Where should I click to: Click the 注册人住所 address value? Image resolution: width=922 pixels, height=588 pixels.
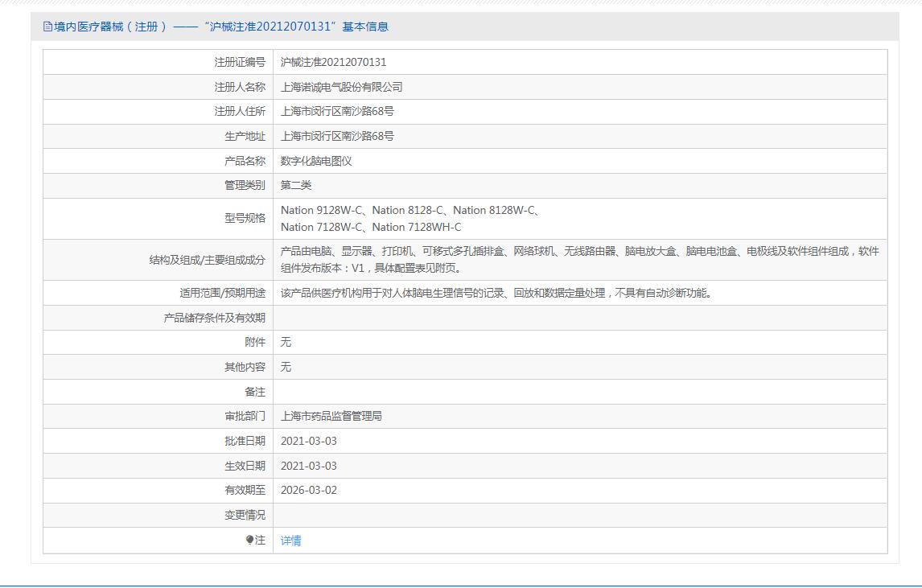(337, 111)
